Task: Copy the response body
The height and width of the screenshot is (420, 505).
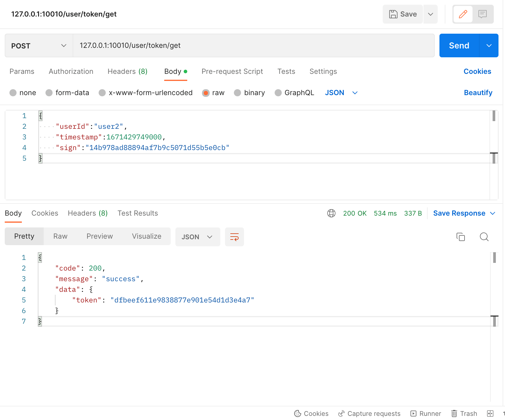Action: [x=461, y=237]
